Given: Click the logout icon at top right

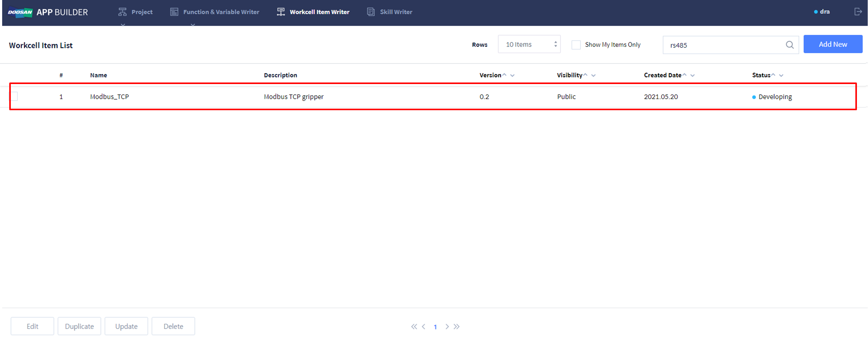Looking at the screenshot, I should coord(858,12).
